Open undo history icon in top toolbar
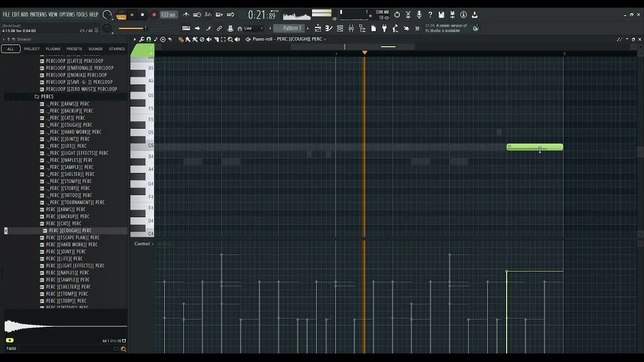The image size is (644, 362). pyautogui.click(x=397, y=15)
